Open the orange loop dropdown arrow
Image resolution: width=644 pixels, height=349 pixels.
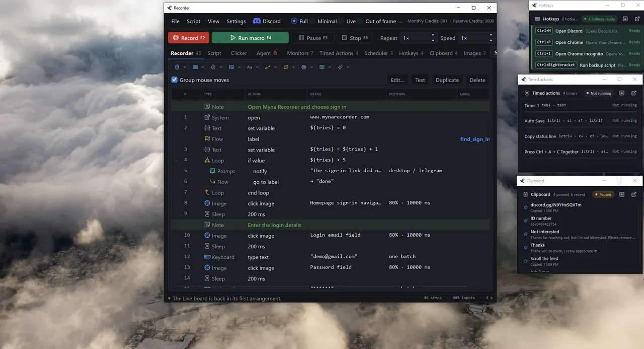point(293,67)
